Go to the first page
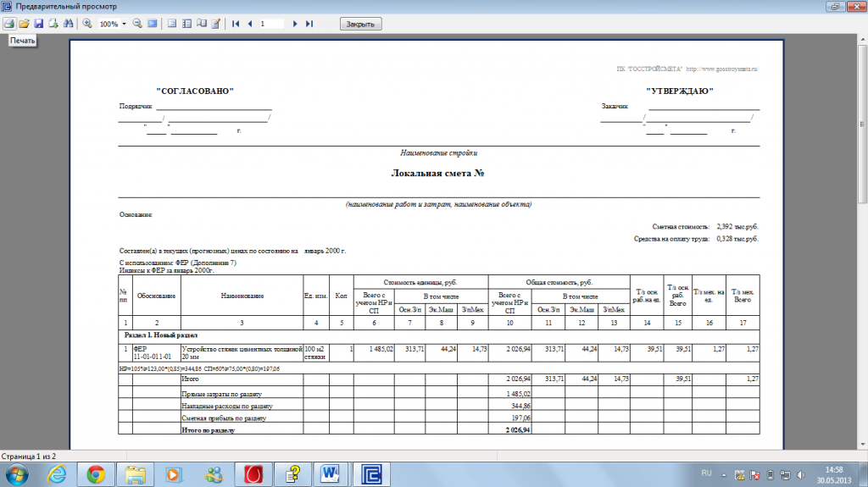 [236, 24]
